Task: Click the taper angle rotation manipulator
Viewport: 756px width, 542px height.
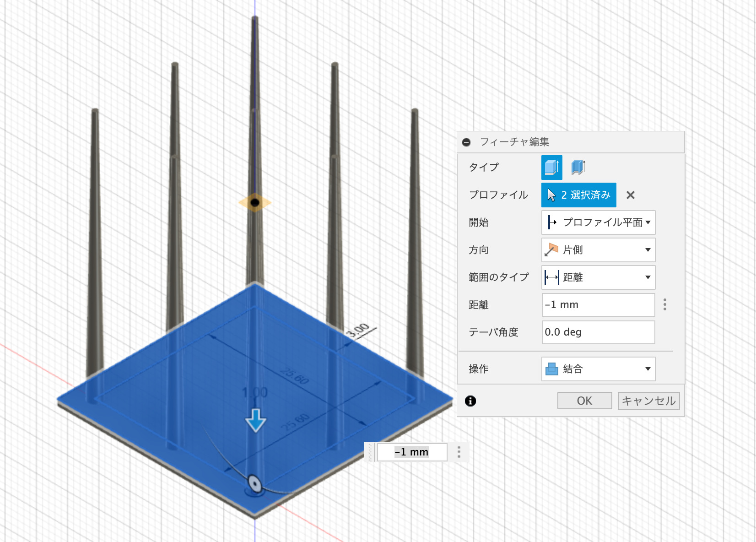Action: coord(254,483)
